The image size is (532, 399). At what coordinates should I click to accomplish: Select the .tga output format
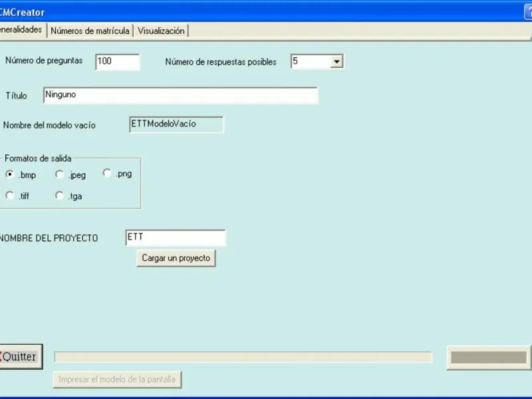point(59,196)
